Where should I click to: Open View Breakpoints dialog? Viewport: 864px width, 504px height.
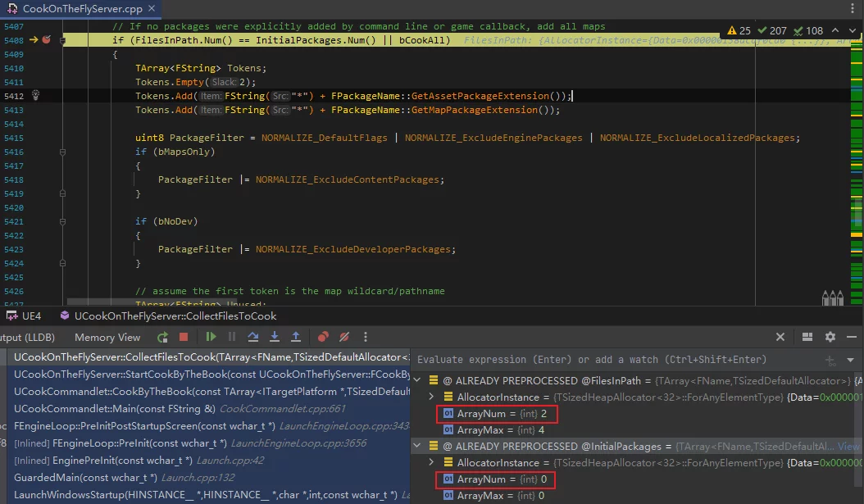(x=324, y=337)
